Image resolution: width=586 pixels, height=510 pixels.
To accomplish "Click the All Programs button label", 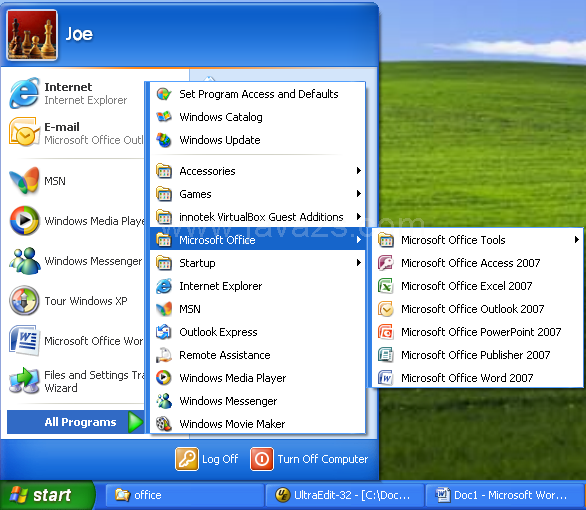I will pyautogui.click(x=80, y=422).
